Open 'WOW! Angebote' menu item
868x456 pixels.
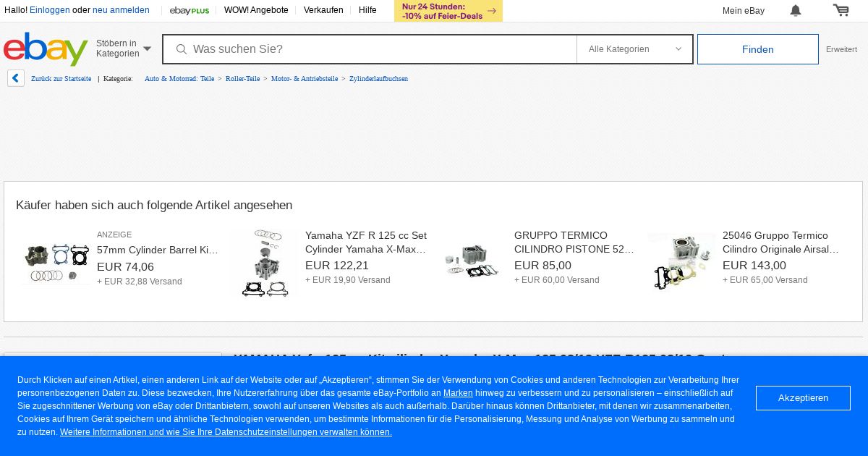tap(256, 10)
